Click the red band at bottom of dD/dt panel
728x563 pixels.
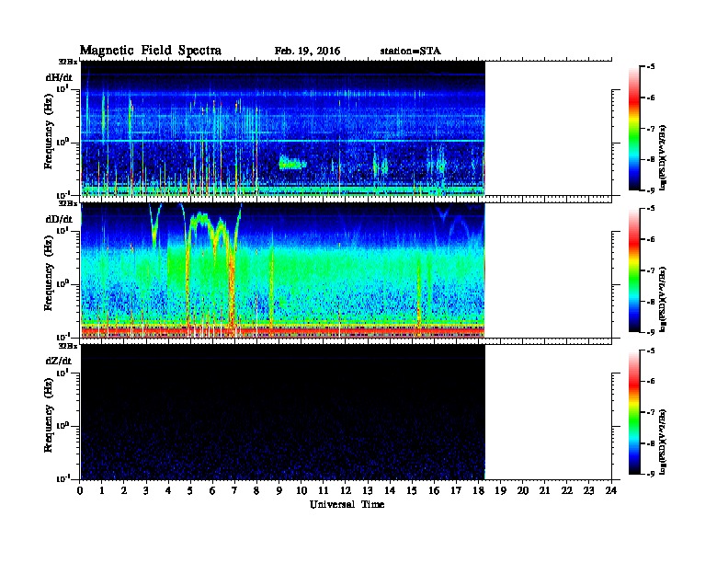[x=283, y=330]
